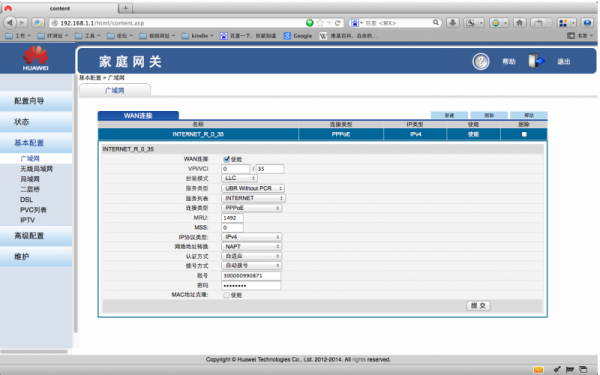Click the Baidu paw bookmark icon
Screen dimensions: 600x375
click(223, 36)
